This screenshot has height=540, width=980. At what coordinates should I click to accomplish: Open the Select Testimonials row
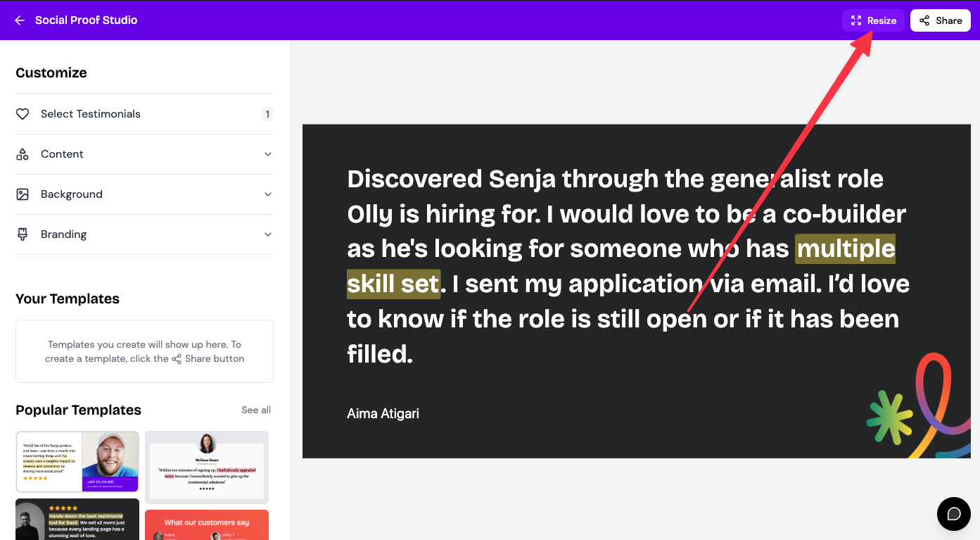tap(144, 114)
